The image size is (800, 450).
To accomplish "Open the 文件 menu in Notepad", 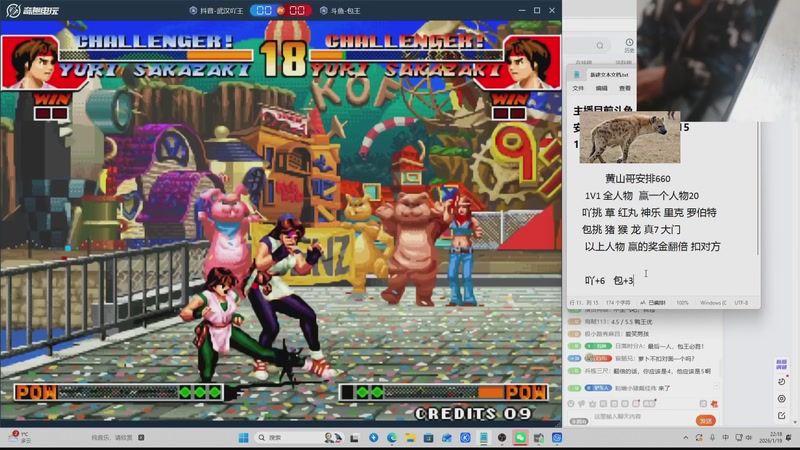I will coord(578,88).
